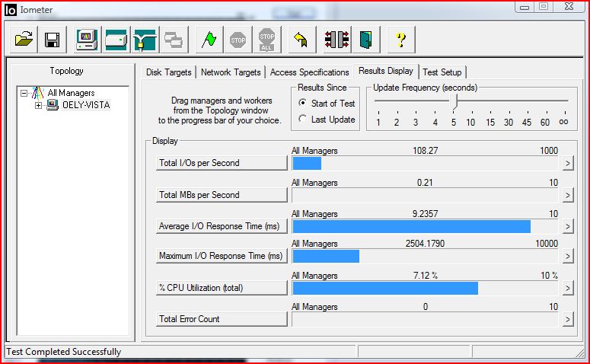590x364 pixels.
Task: Open the About Iometer question mark icon
Action: (401, 40)
